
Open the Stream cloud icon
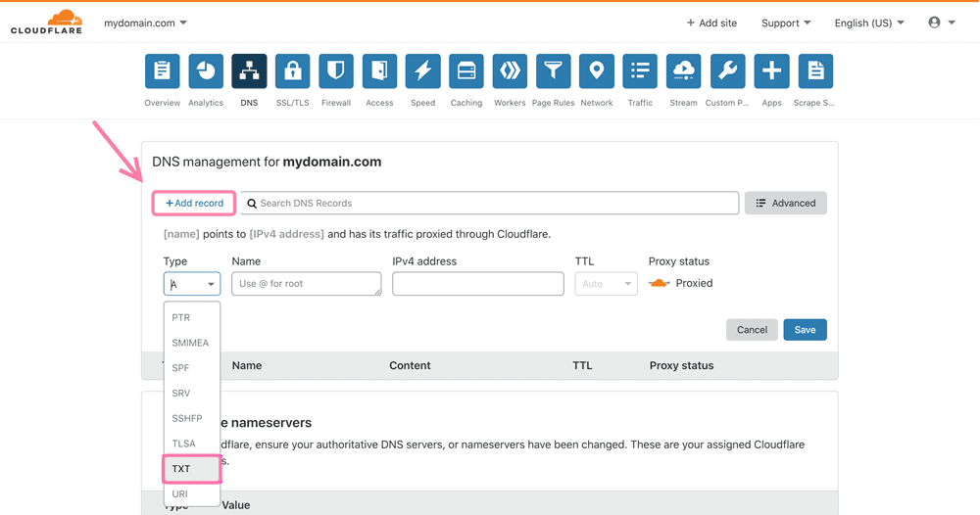684,71
